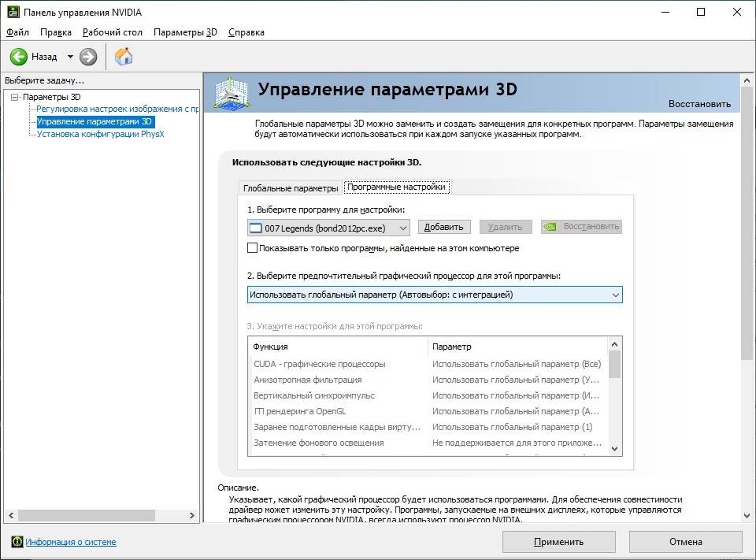
Task: Click the system information icon at bottom left
Action: pyautogui.click(x=17, y=542)
